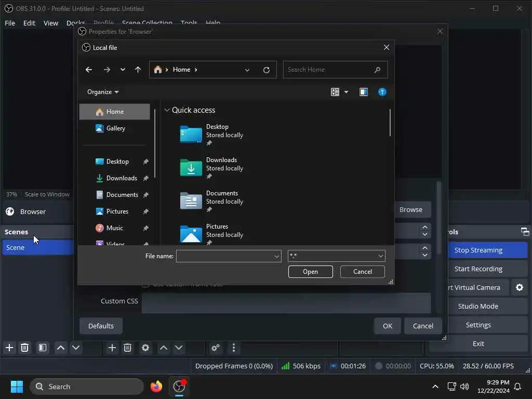532x399 pixels.
Task: Open audio mixer advanced properties gears
Action: point(216,348)
